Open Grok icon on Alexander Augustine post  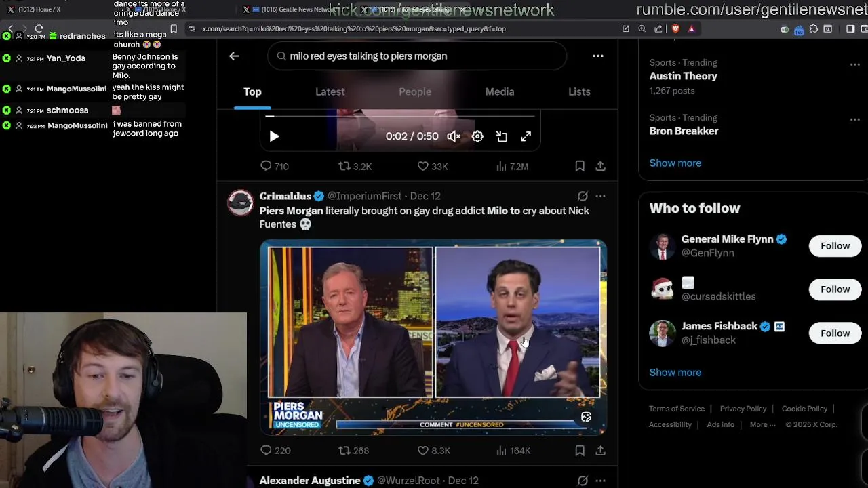click(x=583, y=481)
